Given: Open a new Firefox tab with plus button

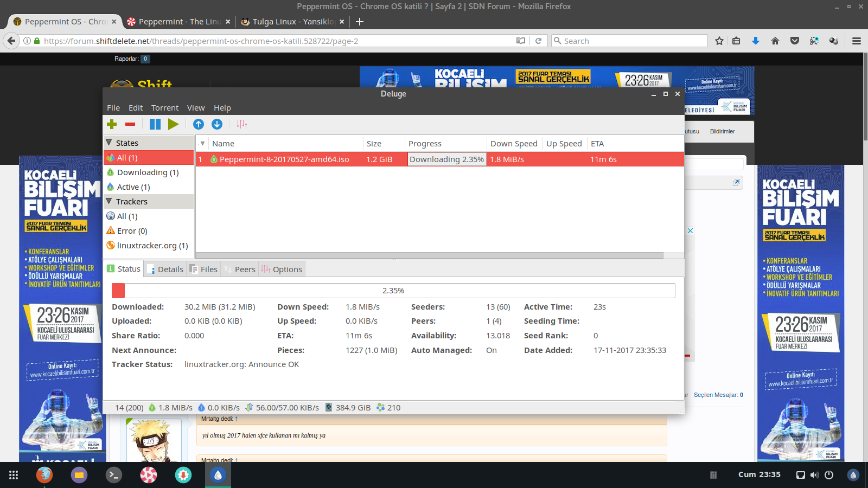Looking at the screenshot, I should [x=359, y=22].
